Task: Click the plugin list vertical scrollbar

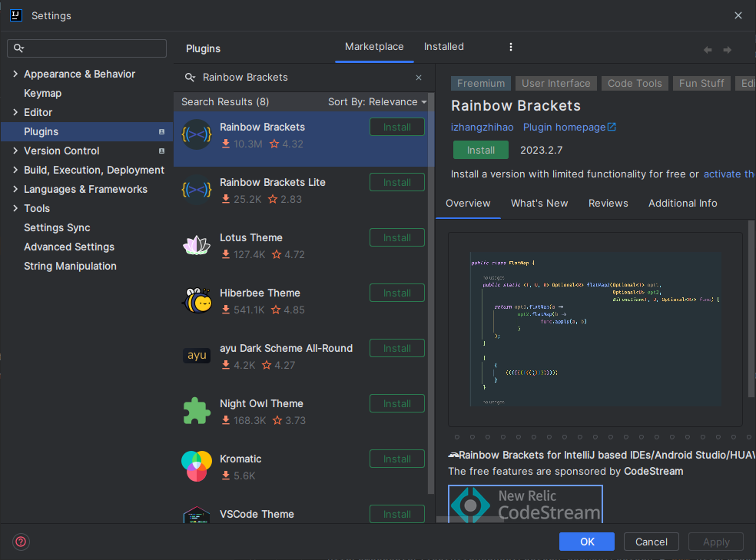Action: pos(430,294)
